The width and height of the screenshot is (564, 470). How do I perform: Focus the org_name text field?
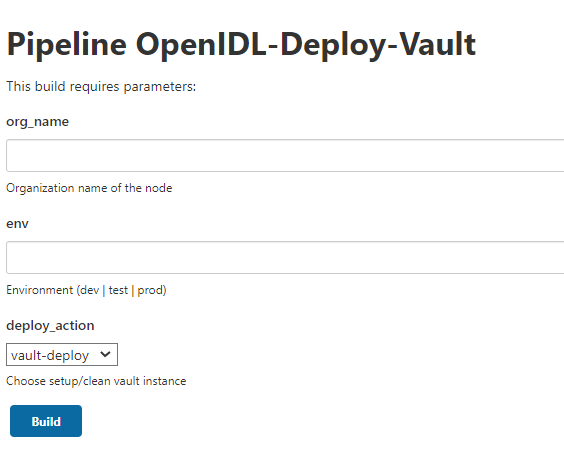coord(285,155)
